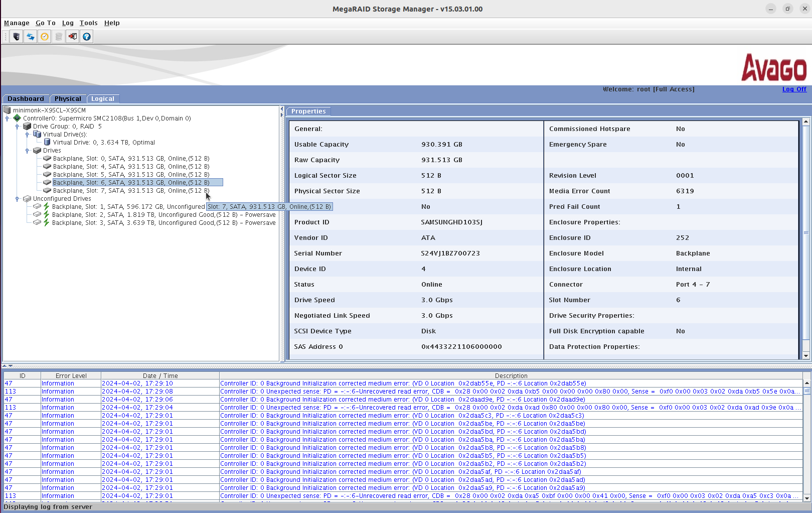Screen dimensions: 812x513
Task: Select the Properties tab
Action: click(x=308, y=111)
